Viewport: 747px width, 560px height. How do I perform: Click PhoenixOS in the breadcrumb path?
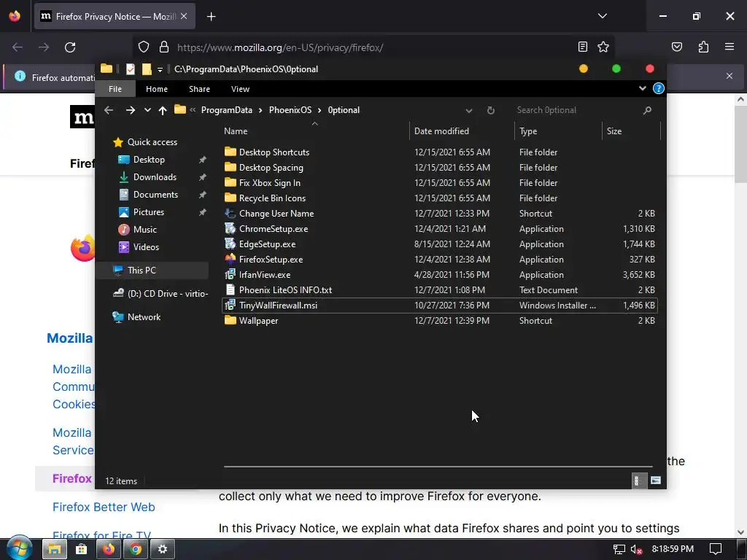coord(290,111)
